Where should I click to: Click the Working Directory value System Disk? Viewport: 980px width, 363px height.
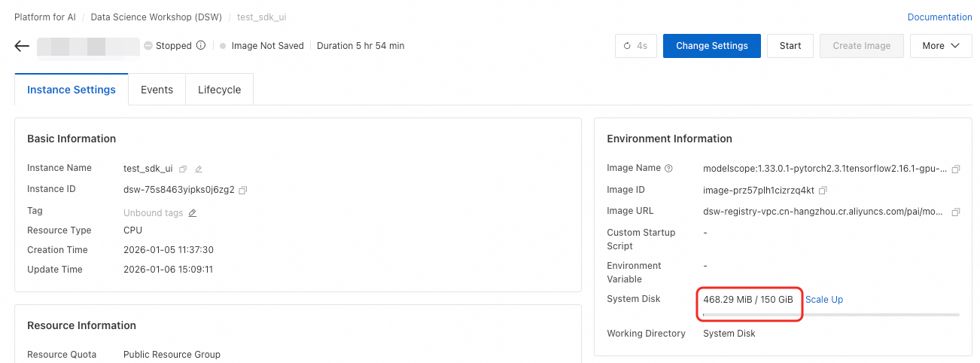coord(729,334)
